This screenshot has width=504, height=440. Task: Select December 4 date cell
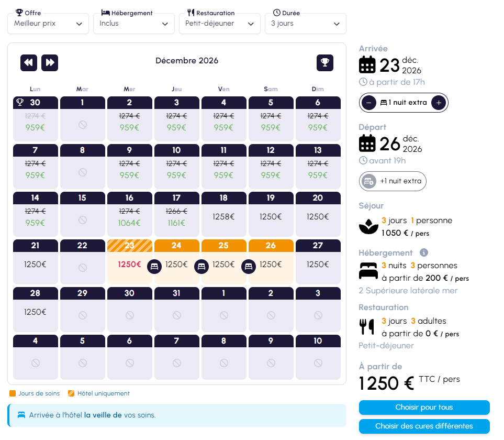pyautogui.click(x=223, y=119)
